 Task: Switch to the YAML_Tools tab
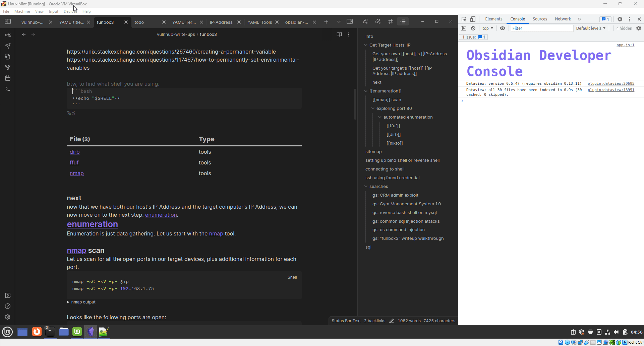pyautogui.click(x=260, y=22)
